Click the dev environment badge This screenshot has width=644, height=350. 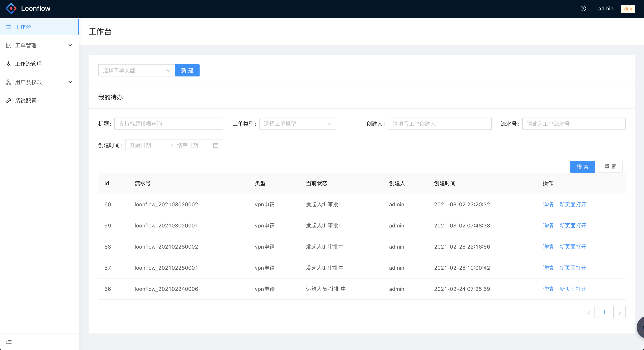(x=628, y=9)
